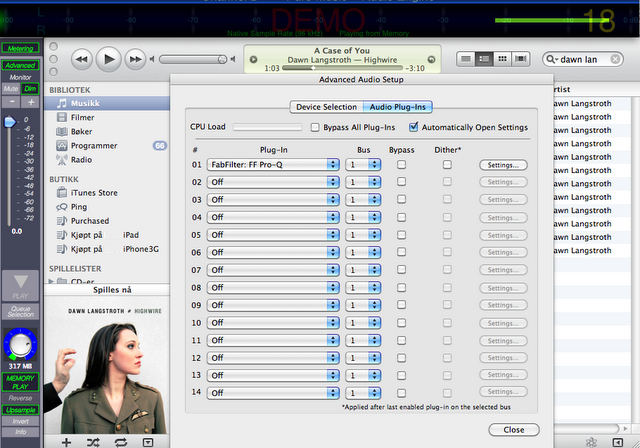Click the blue memory dial knob
Screen dimensions: 640x448
point(20,344)
